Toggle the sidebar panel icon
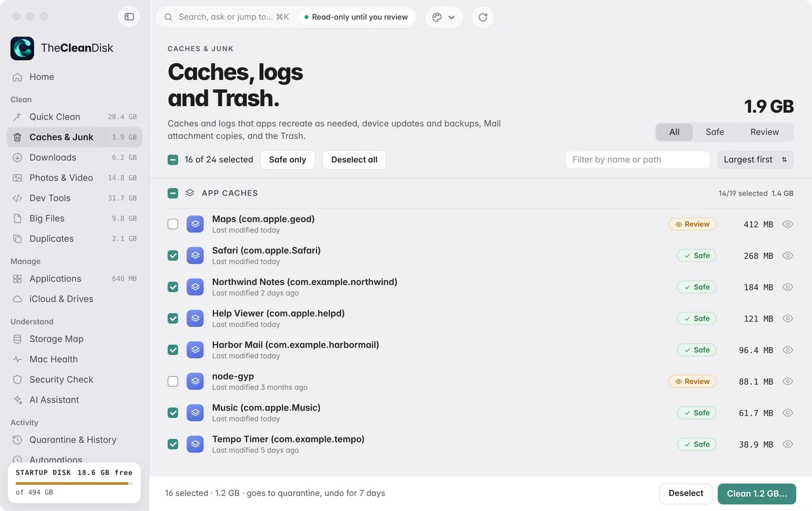The width and height of the screenshot is (812, 511). click(129, 17)
